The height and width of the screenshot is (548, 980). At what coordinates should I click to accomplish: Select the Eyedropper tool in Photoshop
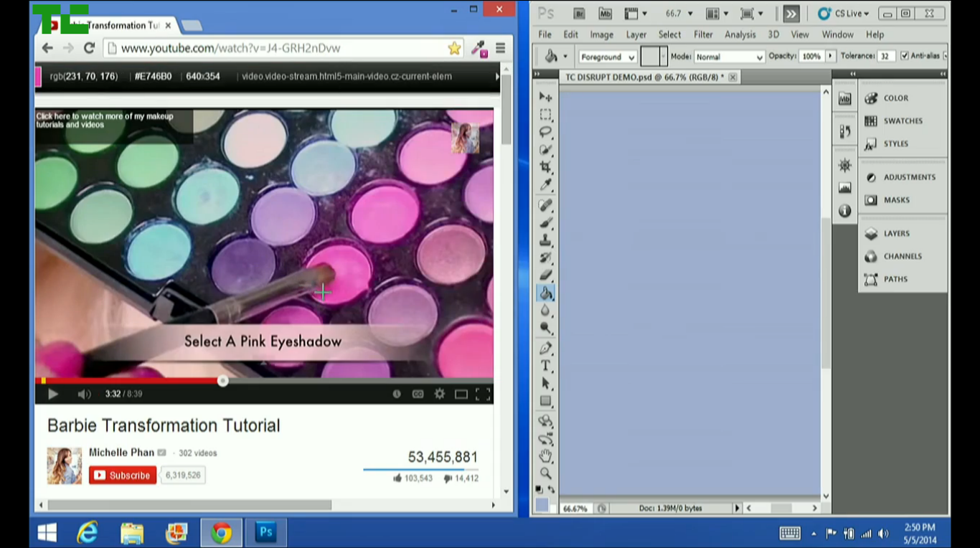tap(546, 185)
